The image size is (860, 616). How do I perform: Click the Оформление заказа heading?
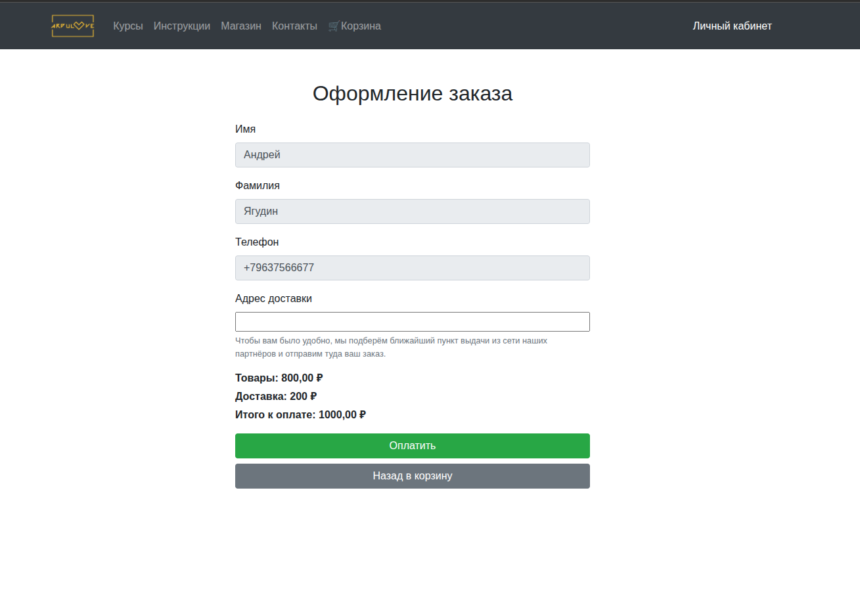tap(412, 94)
